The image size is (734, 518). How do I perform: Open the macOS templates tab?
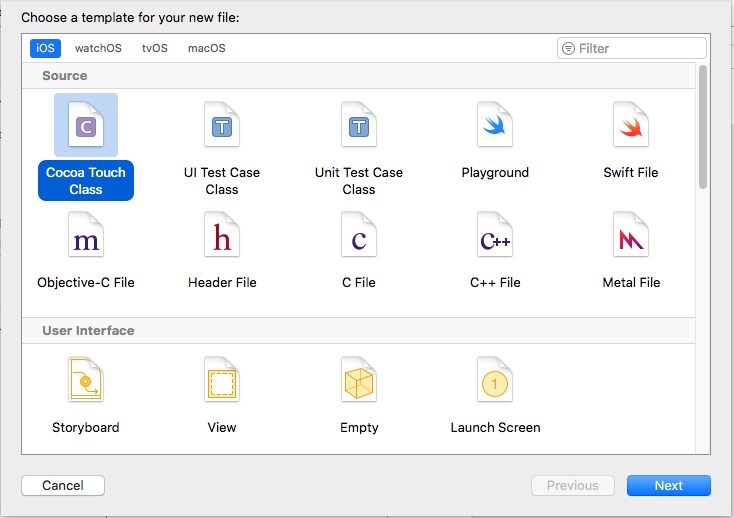(x=207, y=48)
